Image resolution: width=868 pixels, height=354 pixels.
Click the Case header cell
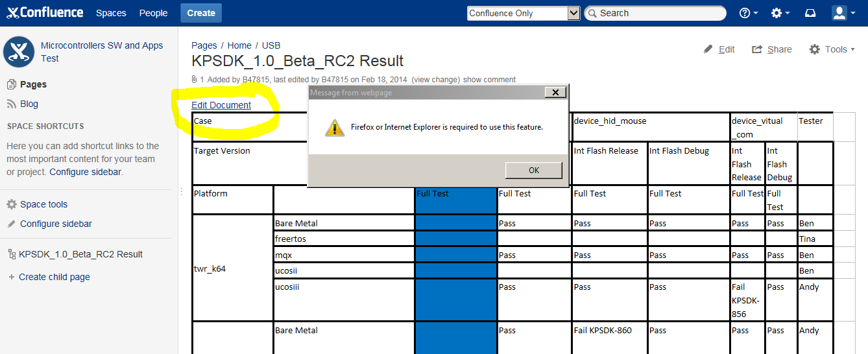(250, 128)
